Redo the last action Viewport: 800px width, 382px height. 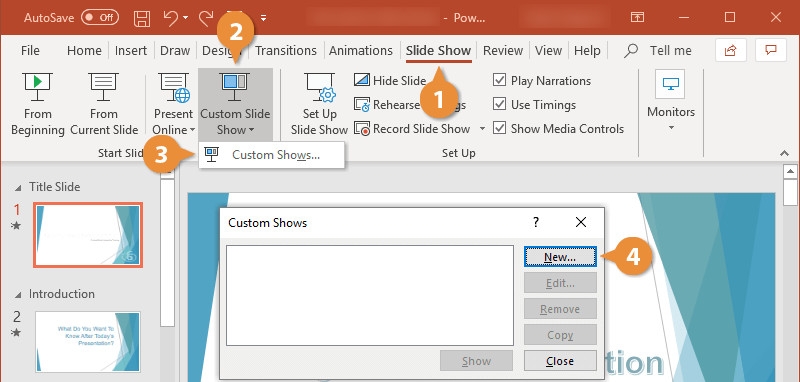[x=206, y=18]
